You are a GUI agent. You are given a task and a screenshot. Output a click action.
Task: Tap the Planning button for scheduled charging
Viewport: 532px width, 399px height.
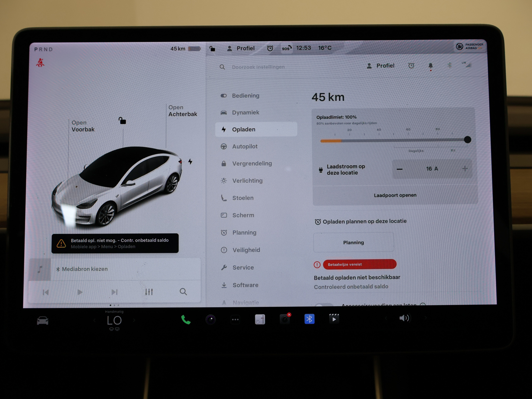pyautogui.click(x=353, y=242)
